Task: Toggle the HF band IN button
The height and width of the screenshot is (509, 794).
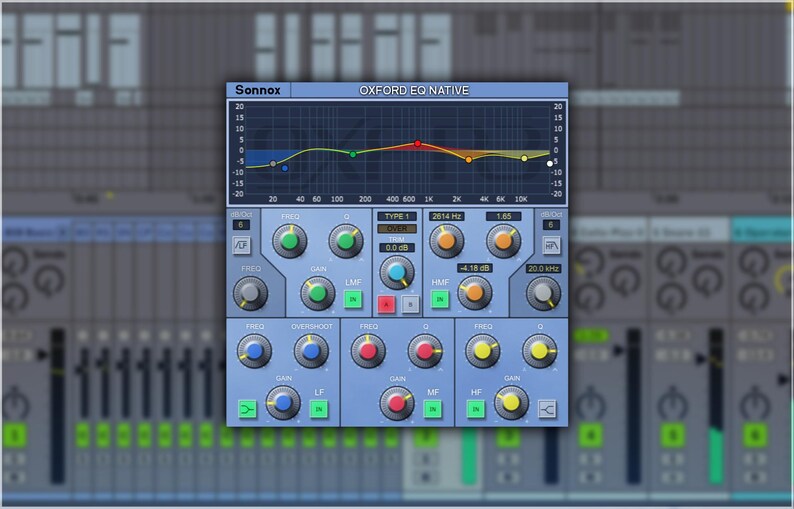Action: 476,409
